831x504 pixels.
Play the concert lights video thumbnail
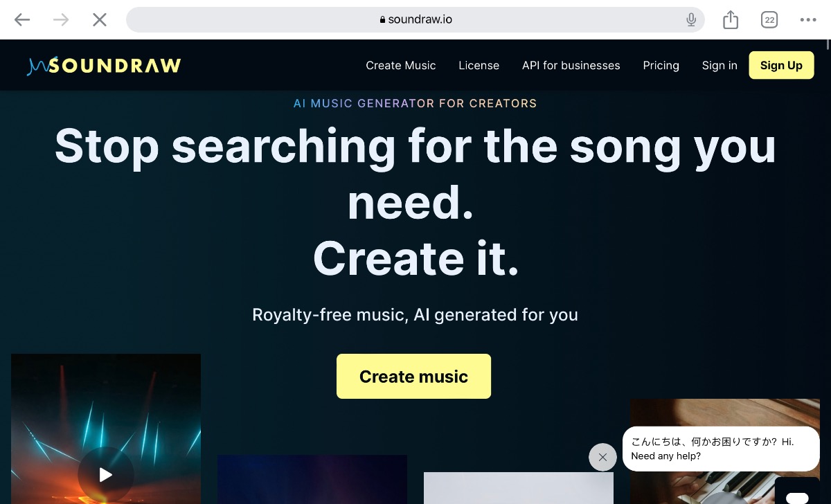click(x=105, y=474)
